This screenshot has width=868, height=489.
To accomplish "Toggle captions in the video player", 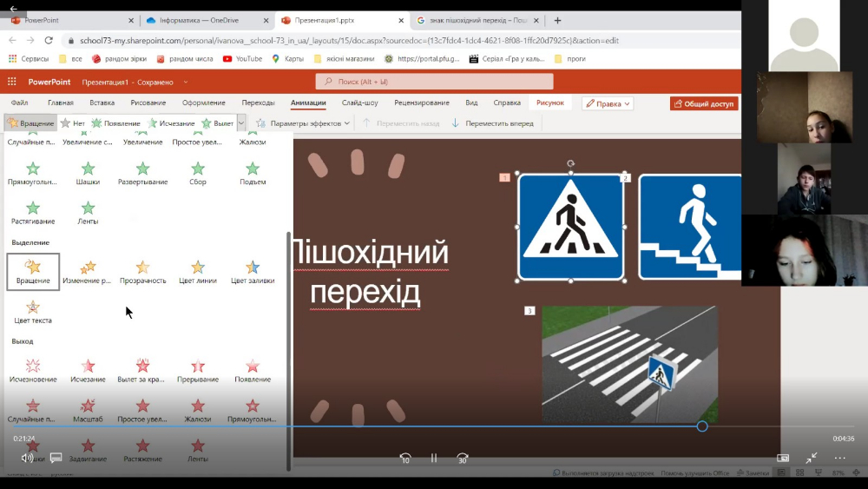I will click(x=56, y=458).
